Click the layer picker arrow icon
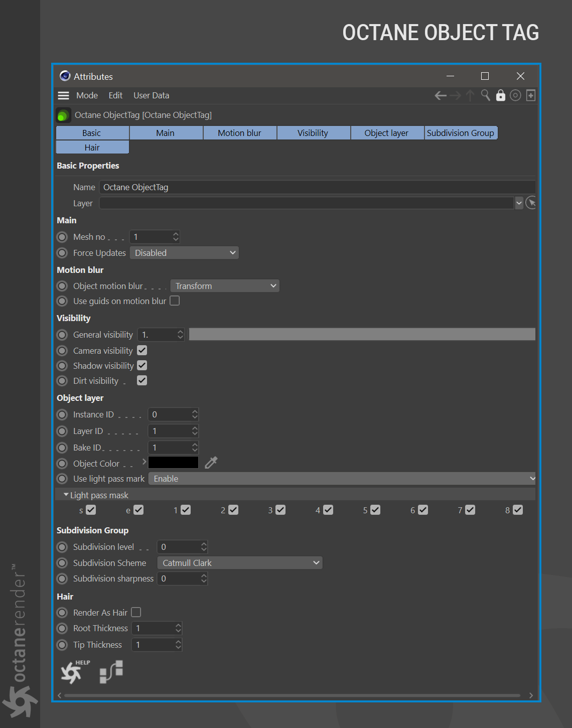This screenshot has width=572, height=728. pyautogui.click(x=531, y=203)
